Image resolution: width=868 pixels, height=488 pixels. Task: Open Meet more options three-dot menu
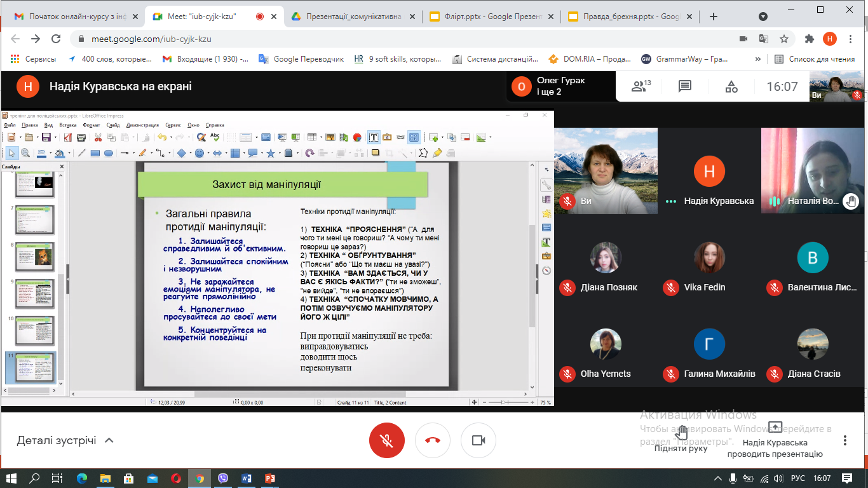click(845, 440)
